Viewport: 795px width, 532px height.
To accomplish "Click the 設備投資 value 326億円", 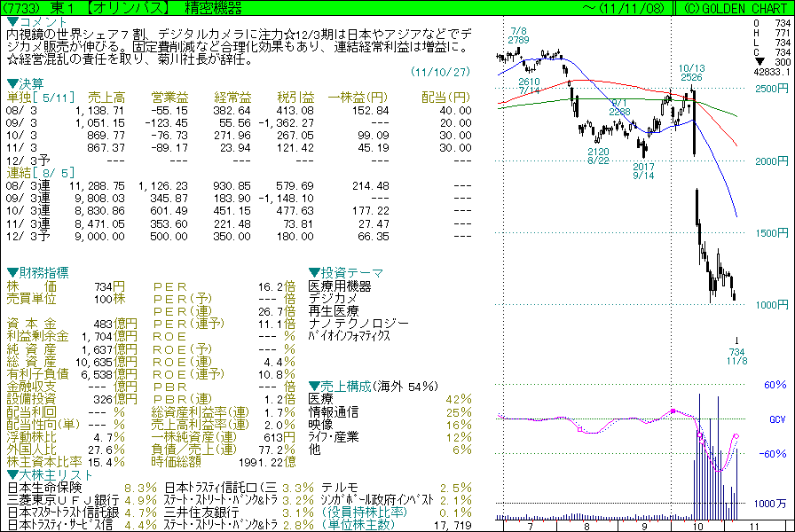I will pyautogui.click(x=115, y=399).
